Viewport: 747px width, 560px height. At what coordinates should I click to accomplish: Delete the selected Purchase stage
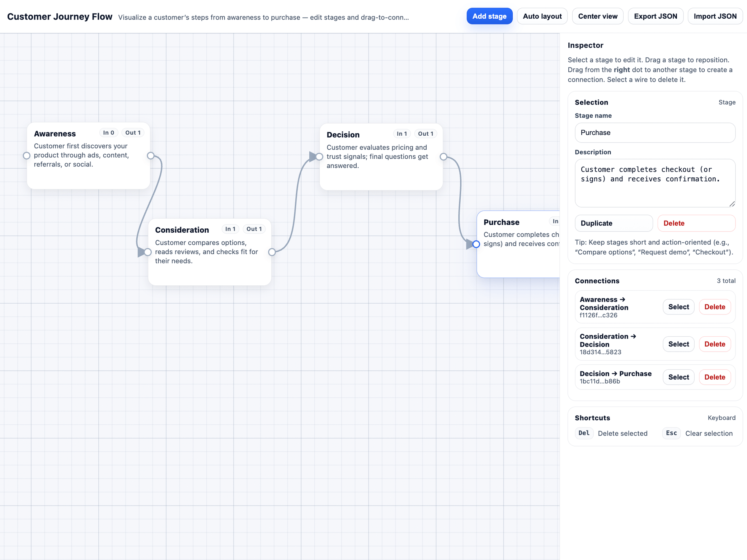click(696, 223)
